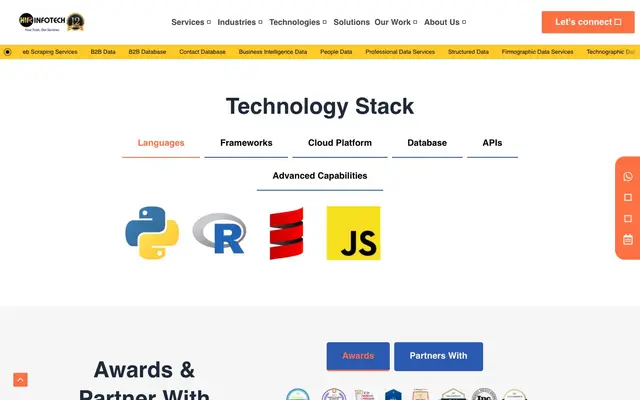Click the square icon directly above calendar

(628, 219)
